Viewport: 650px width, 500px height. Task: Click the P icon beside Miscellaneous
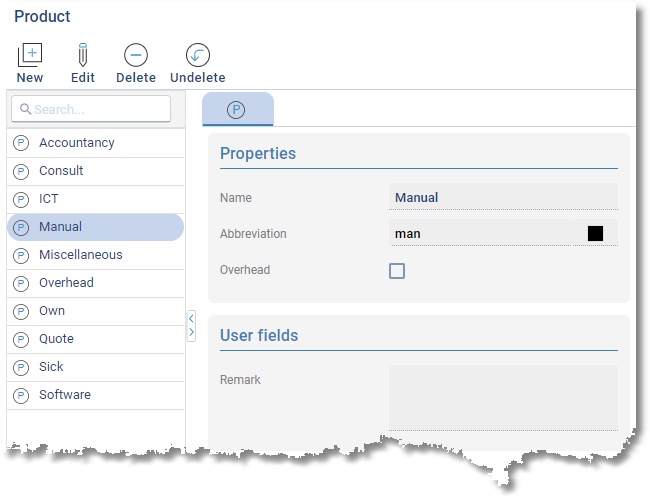click(21, 255)
